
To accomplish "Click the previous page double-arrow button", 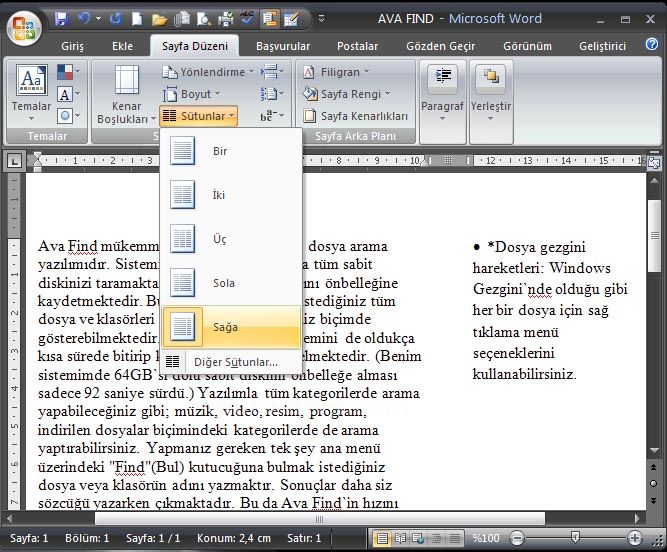I will (x=654, y=468).
